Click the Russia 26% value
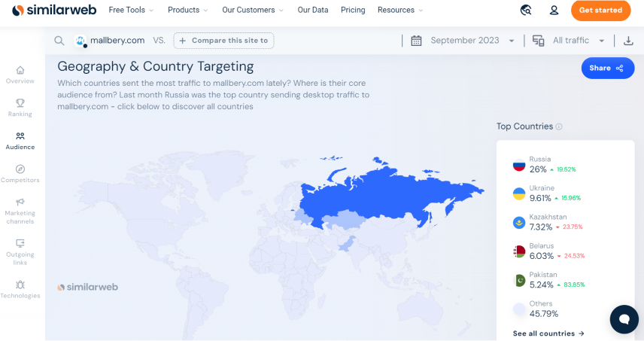Viewport: 644px width, 341px height. pyautogui.click(x=538, y=169)
